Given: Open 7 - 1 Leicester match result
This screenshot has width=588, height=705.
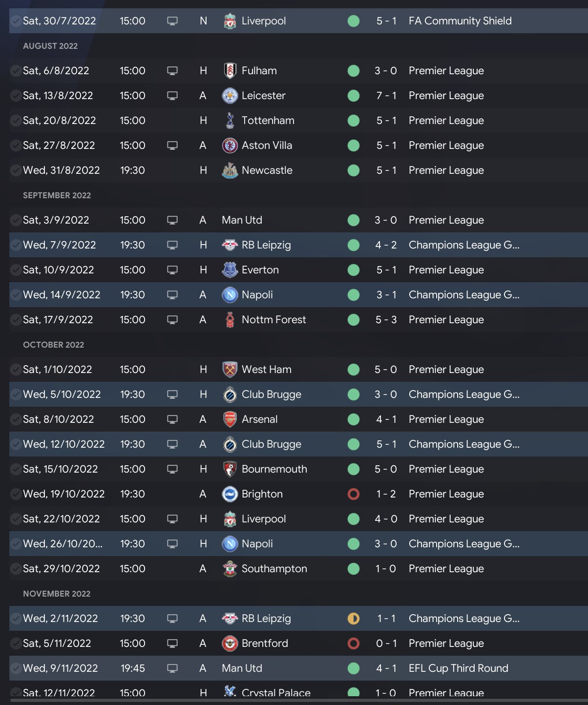Looking at the screenshot, I should click(386, 96).
